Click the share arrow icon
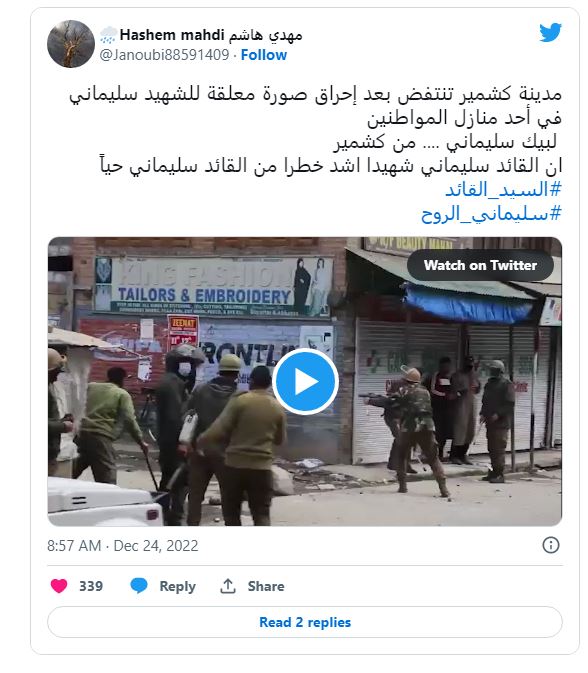The height and width of the screenshot is (673, 588). (x=228, y=585)
